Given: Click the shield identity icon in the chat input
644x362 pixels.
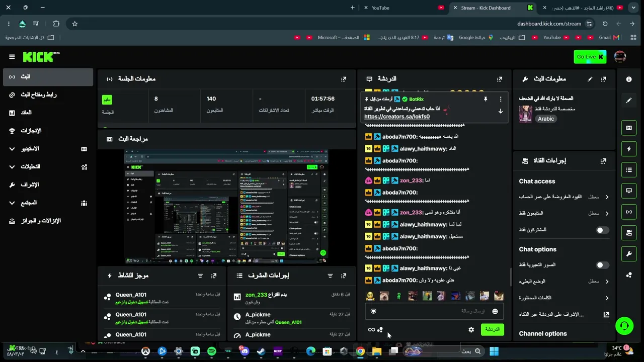Looking at the screenshot, I should point(373,311).
